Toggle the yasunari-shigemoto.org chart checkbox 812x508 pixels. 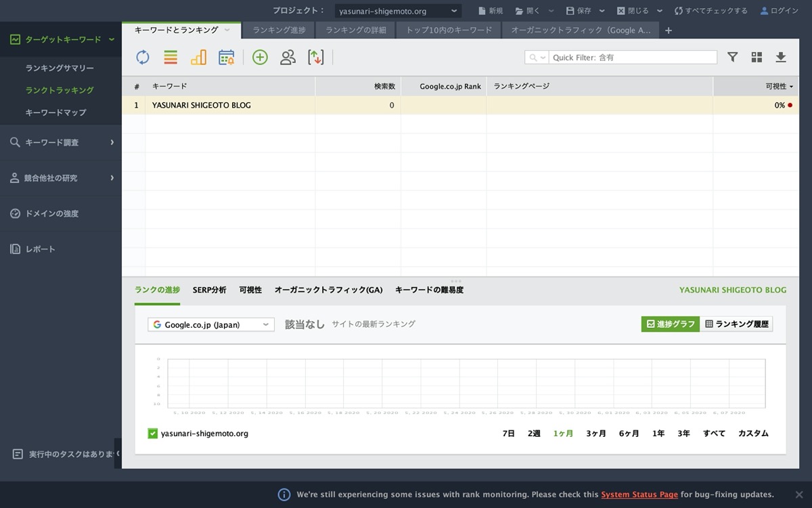click(153, 433)
